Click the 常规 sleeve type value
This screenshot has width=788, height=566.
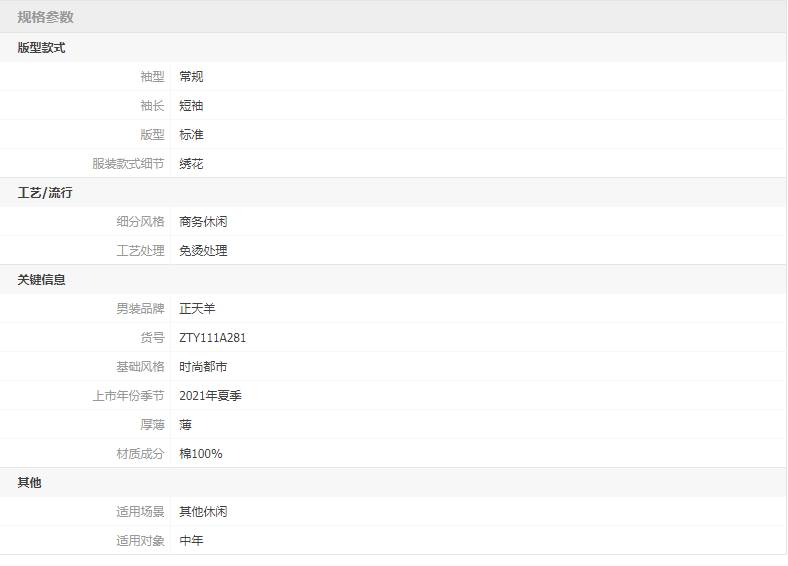tap(191, 76)
